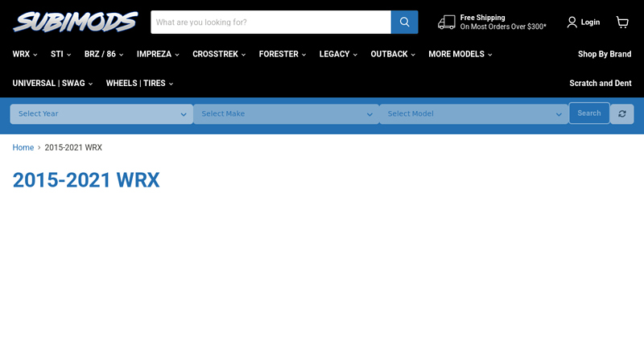644x362 pixels.
Task: Focus the 'What are you looking for?' search field
Action: tap(270, 23)
